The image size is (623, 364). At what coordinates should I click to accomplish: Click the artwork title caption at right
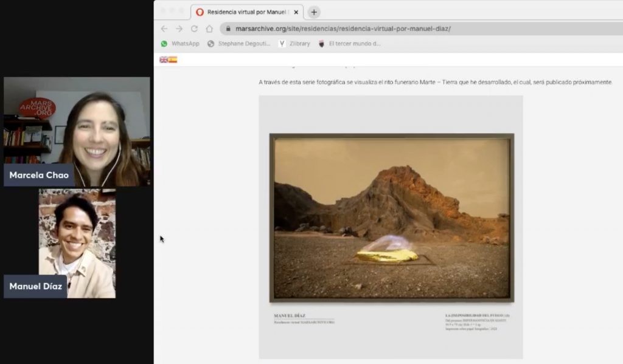[x=477, y=315]
